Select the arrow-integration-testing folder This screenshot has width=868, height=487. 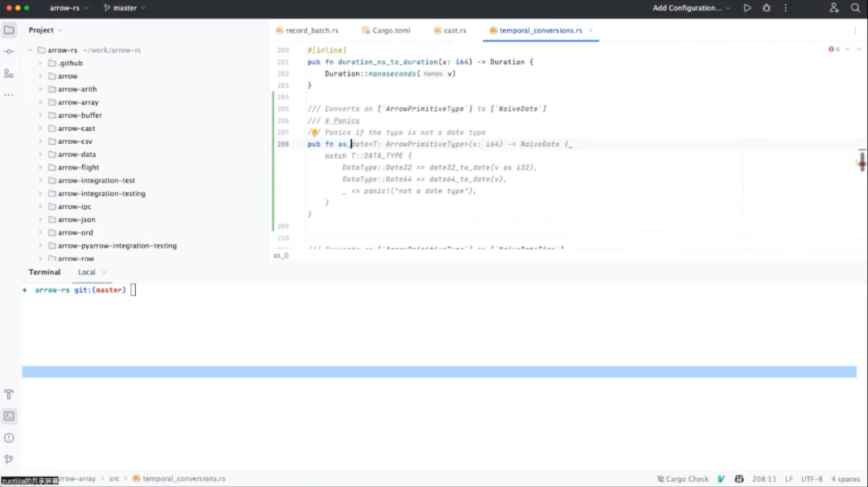click(x=102, y=194)
